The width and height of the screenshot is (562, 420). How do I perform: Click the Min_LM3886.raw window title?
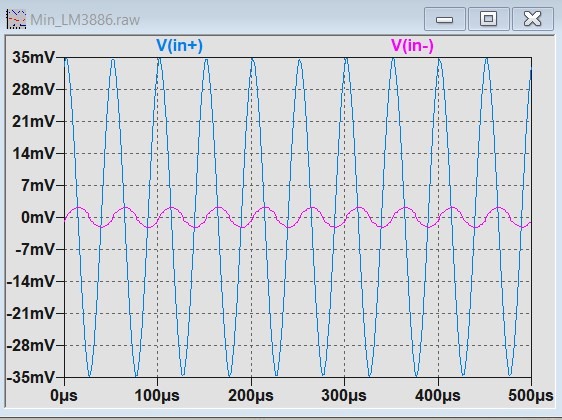pyautogui.click(x=85, y=20)
